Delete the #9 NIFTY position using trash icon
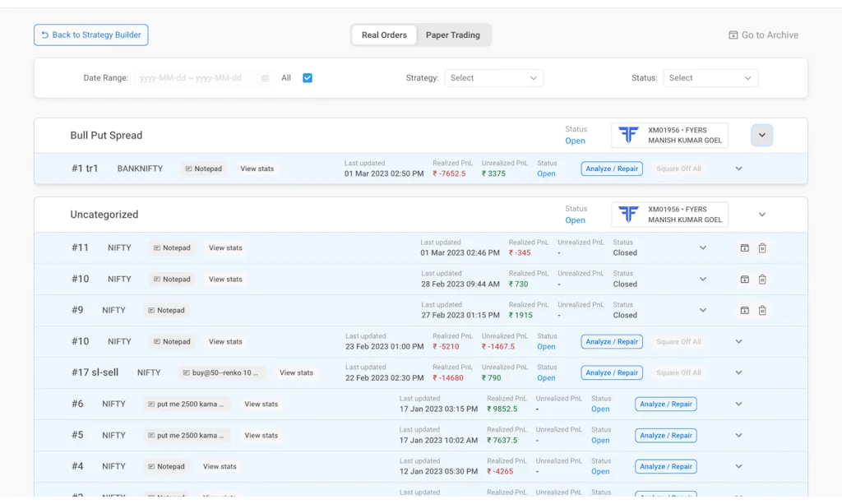The image size is (842, 504). point(762,311)
